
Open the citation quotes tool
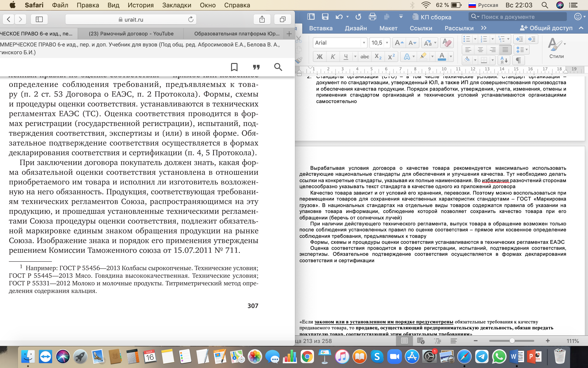pyautogui.click(x=256, y=67)
